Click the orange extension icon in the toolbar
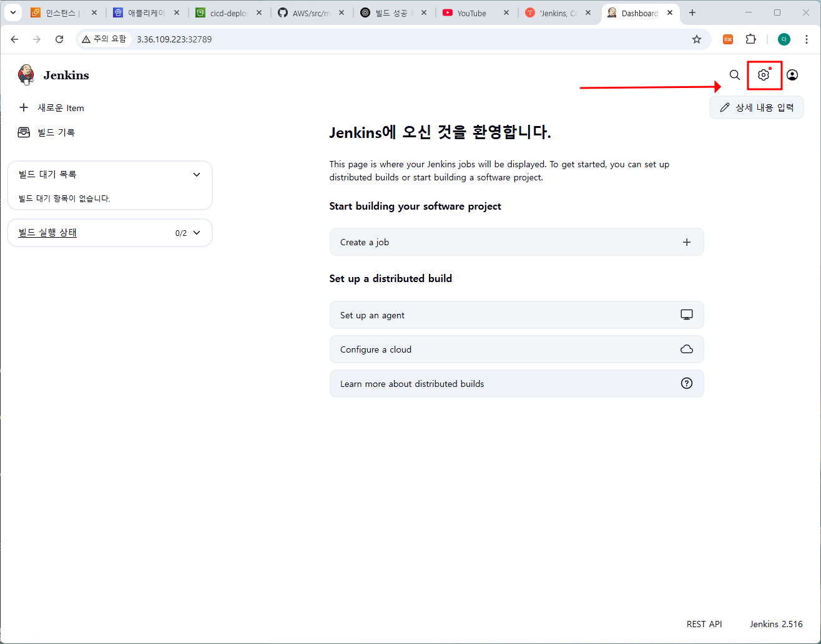Screen dimensions: 821x644 pos(728,39)
